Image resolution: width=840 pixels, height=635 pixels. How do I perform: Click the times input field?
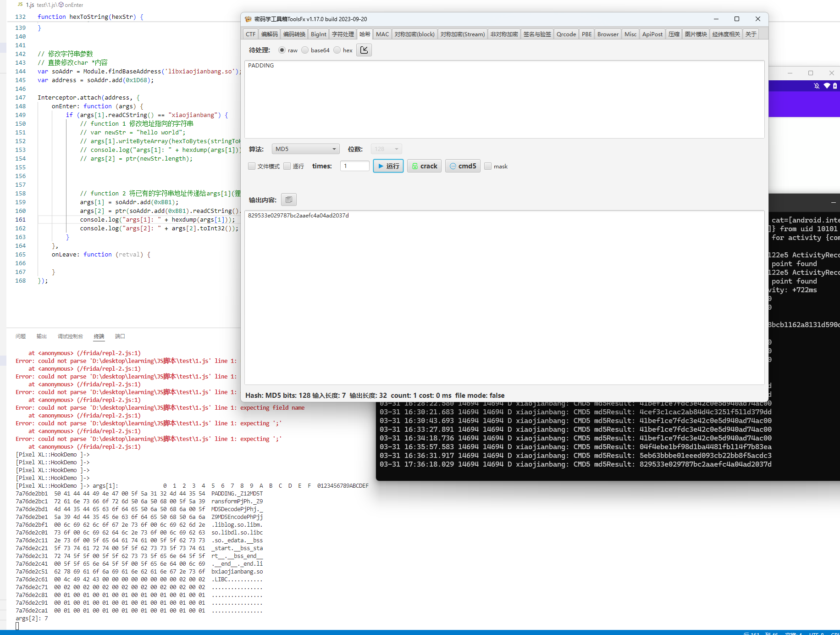[x=354, y=166]
